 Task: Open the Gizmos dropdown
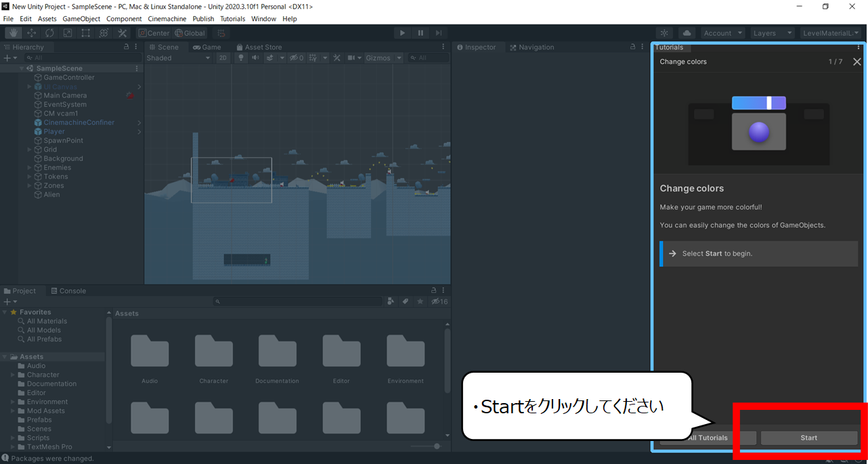click(383, 58)
